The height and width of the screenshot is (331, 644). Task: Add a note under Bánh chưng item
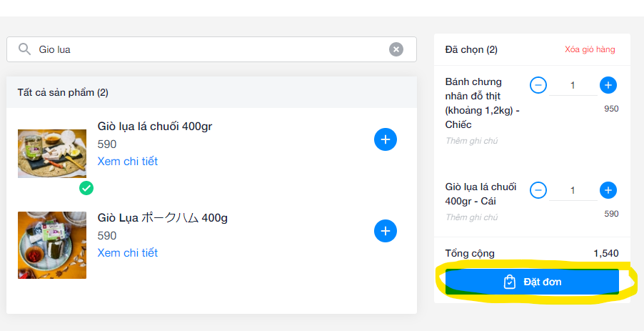click(x=472, y=141)
